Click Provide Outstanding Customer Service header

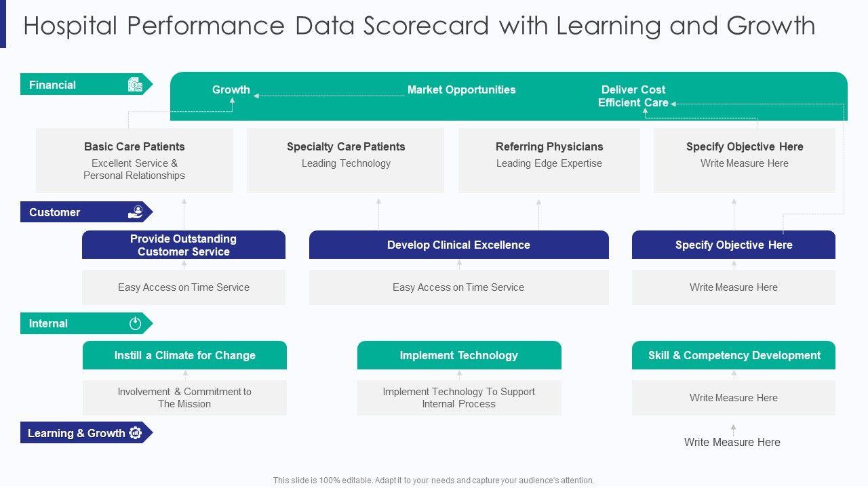coord(184,245)
